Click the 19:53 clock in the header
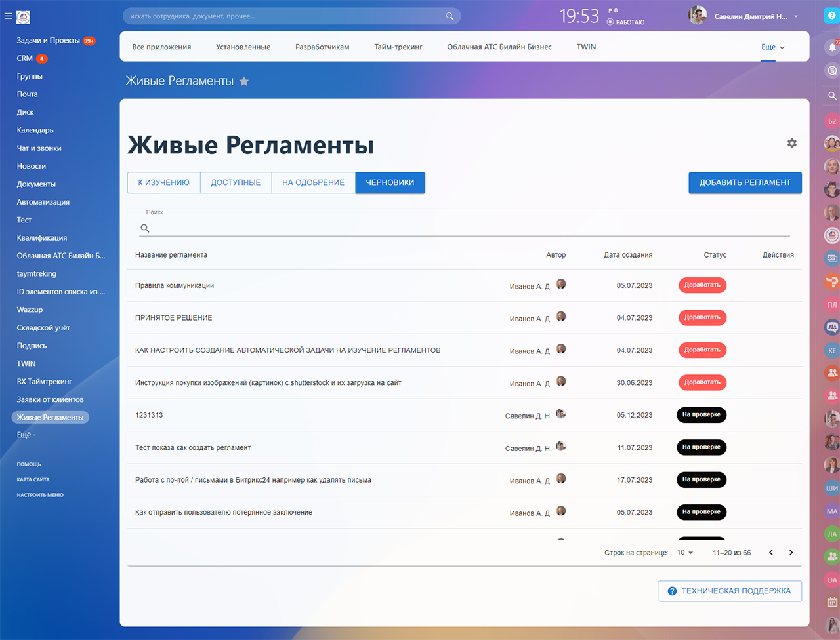The height and width of the screenshot is (640, 840). [x=579, y=16]
